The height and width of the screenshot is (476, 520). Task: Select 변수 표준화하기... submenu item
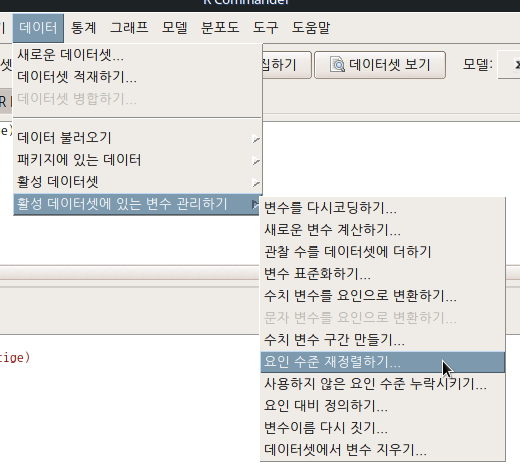pyautogui.click(x=383, y=274)
